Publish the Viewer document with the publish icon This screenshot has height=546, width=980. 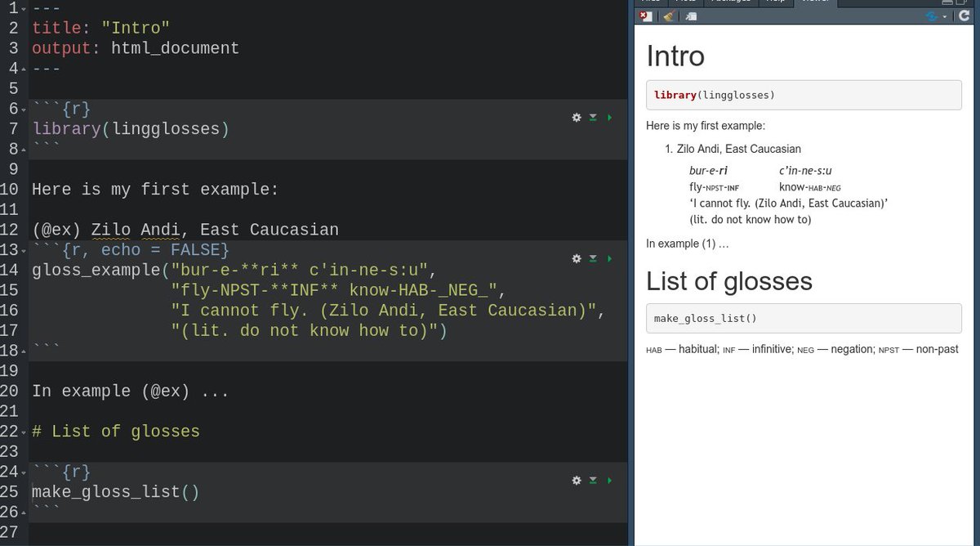tap(929, 16)
